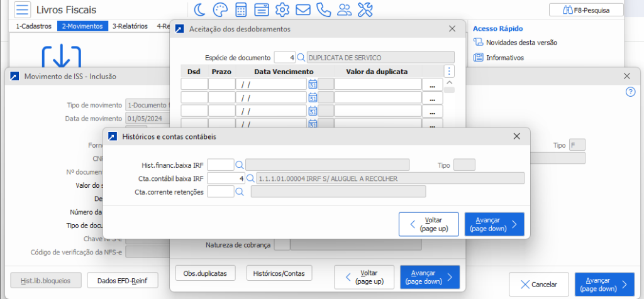Image resolution: width=644 pixels, height=299 pixels.
Task: Click ellipsis button in first duplicata row
Action: click(x=432, y=85)
